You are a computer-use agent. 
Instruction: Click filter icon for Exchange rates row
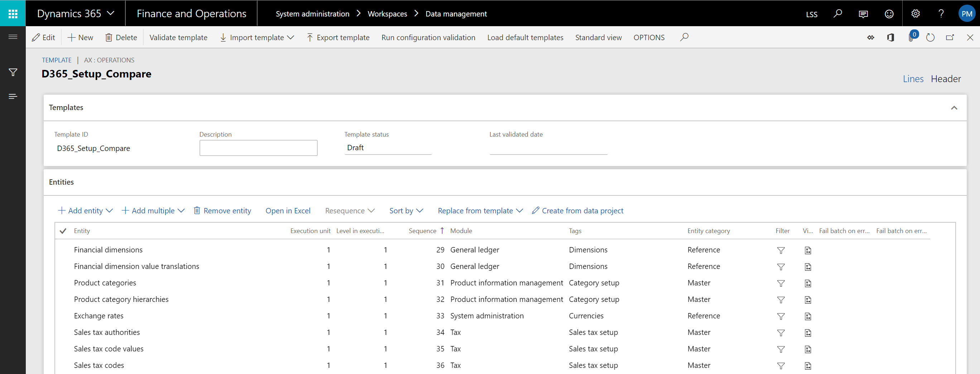[x=780, y=316]
